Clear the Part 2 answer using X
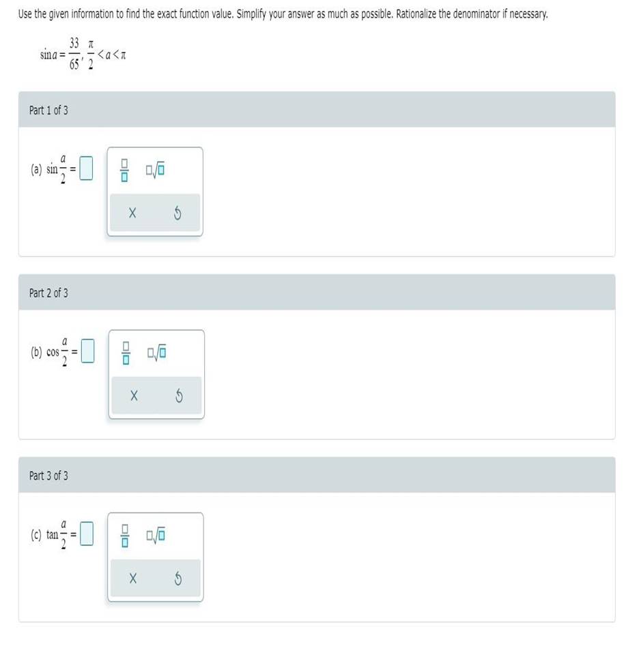The height and width of the screenshot is (672, 624). pos(134,394)
